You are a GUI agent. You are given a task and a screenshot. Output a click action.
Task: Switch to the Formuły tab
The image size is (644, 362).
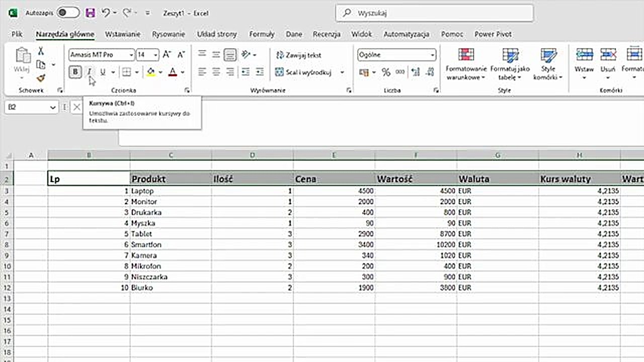(262, 34)
